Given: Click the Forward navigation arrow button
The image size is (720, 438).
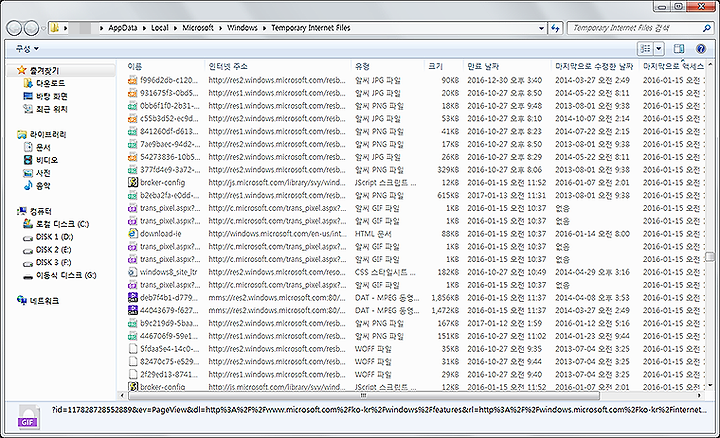Looking at the screenshot, I should click(x=31, y=28).
